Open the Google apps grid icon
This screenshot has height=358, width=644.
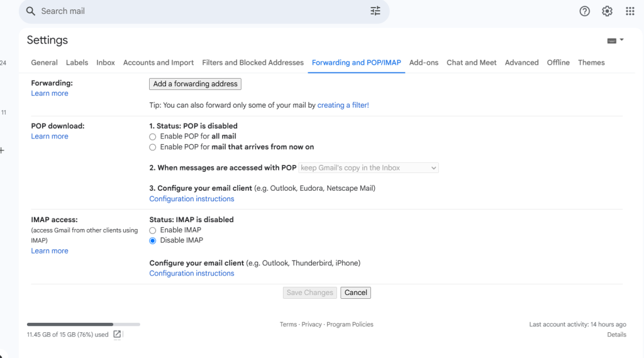tap(630, 11)
